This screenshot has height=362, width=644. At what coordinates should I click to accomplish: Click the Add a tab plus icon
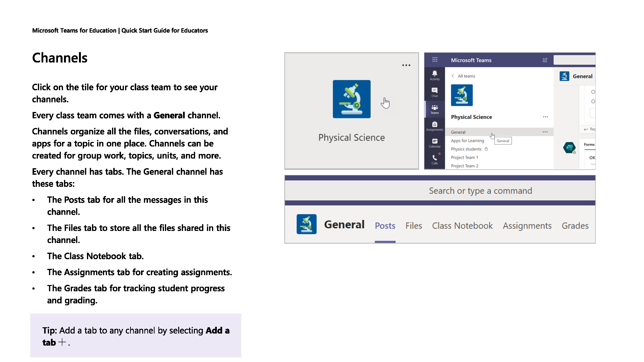62,342
